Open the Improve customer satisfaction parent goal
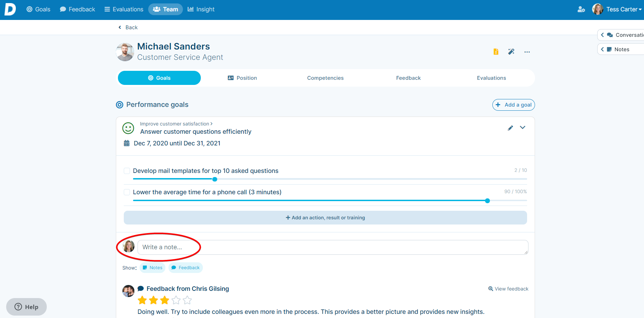 click(176, 124)
